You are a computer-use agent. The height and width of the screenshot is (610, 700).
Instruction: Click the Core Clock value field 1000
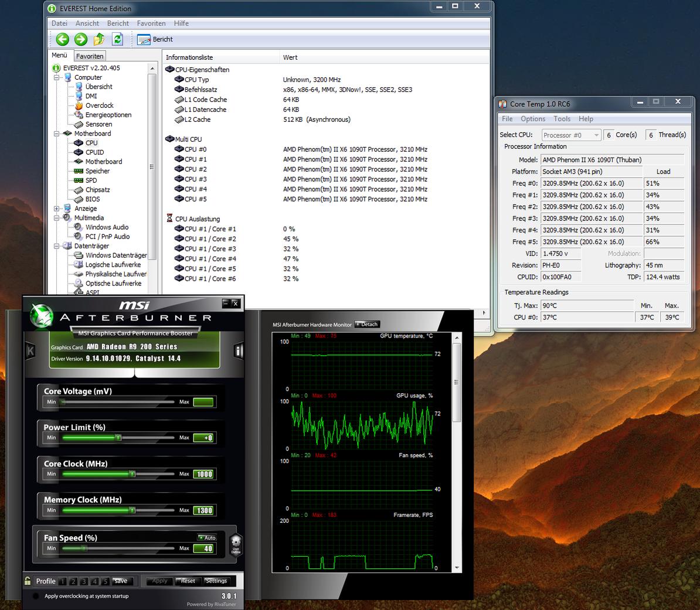204,474
